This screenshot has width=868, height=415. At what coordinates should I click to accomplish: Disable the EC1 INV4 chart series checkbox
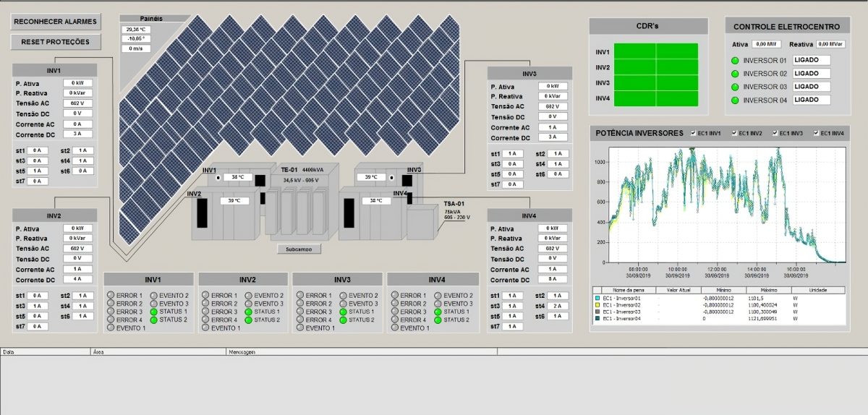tap(817, 133)
